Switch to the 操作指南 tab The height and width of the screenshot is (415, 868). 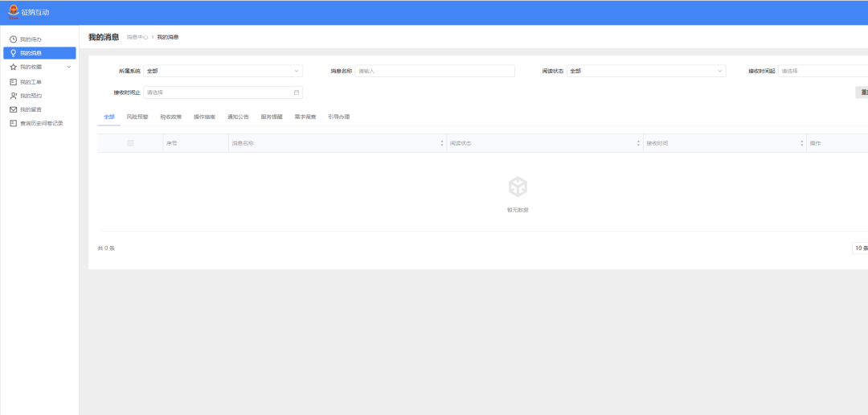[x=205, y=117]
